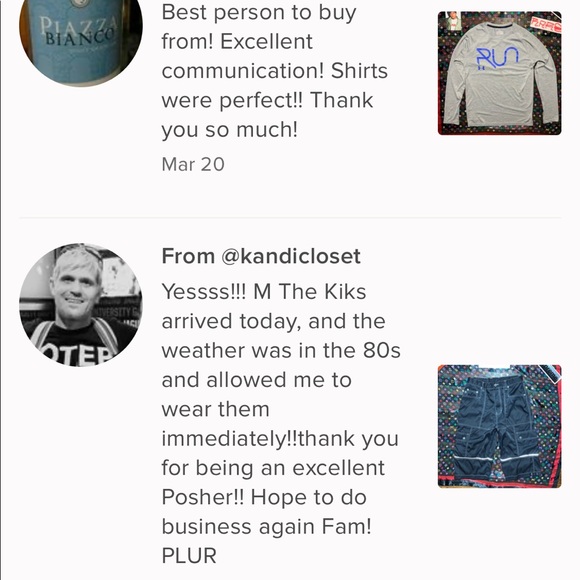Open @kandicloset's black-and-white profile photo
Viewport: 580px width, 580px height.
pyautogui.click(x=81, y=305)
